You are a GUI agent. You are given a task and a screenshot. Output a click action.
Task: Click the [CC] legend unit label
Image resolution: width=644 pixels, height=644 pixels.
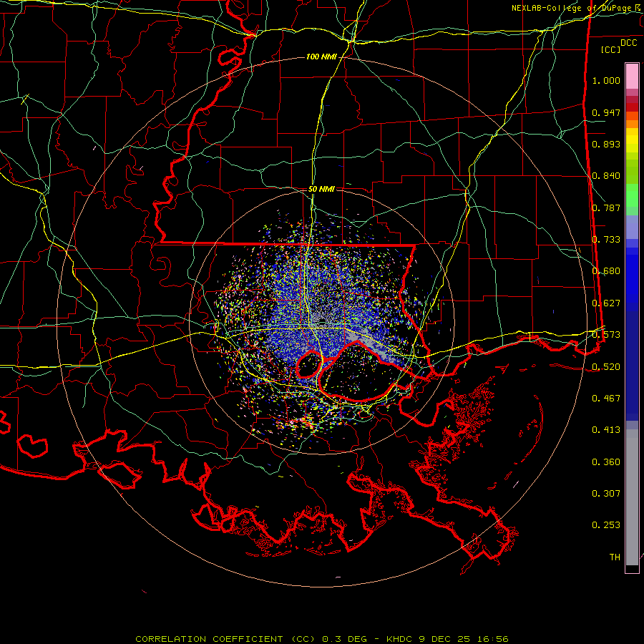(x=611, y=49)
